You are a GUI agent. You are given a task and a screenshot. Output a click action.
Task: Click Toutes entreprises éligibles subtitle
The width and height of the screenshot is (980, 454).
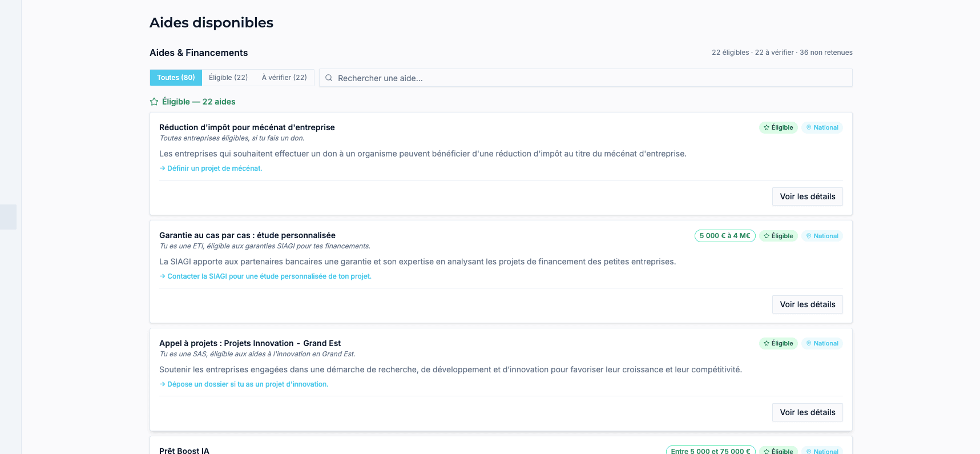232,138
